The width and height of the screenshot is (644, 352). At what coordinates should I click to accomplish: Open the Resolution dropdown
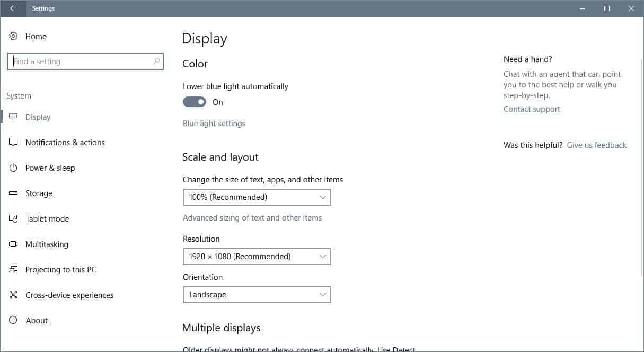(257, 256)
